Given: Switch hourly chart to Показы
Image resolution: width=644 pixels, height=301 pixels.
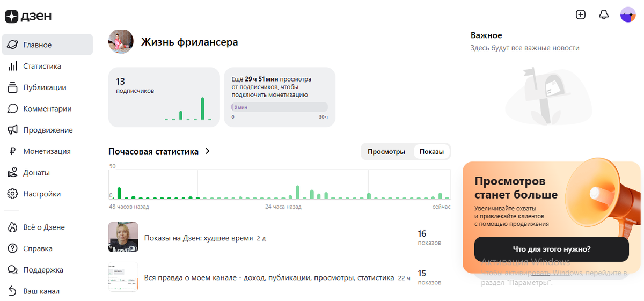Looking at the screenshot, I should (431, 152).
